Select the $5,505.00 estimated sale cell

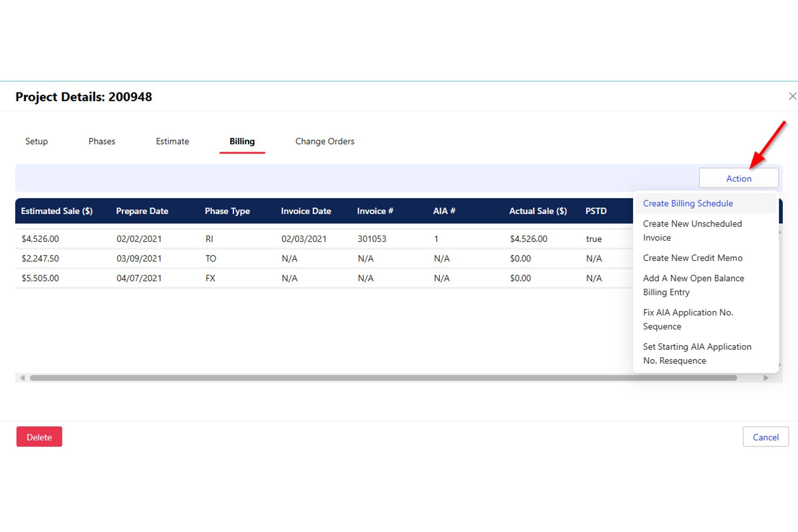click(x=40, y=278)
